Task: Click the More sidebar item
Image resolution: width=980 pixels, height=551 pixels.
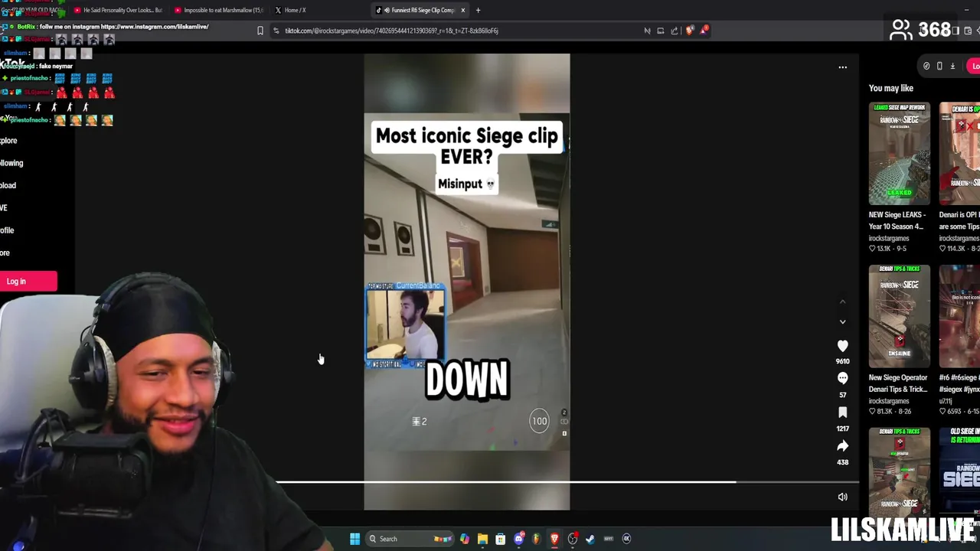Action: pos(5,253)
